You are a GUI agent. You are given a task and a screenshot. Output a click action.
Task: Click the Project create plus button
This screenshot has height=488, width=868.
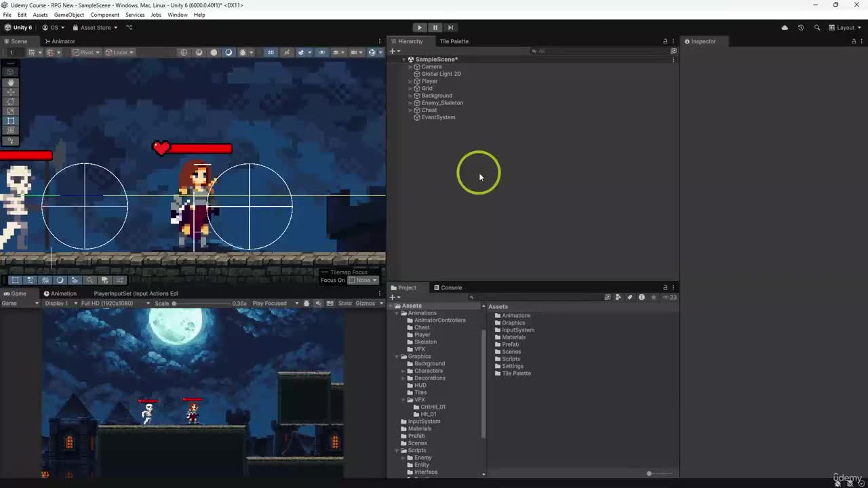tap(395, 298)
